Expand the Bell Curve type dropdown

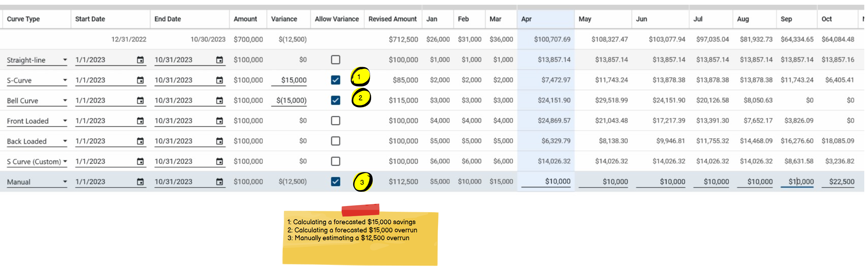[64, 101]
